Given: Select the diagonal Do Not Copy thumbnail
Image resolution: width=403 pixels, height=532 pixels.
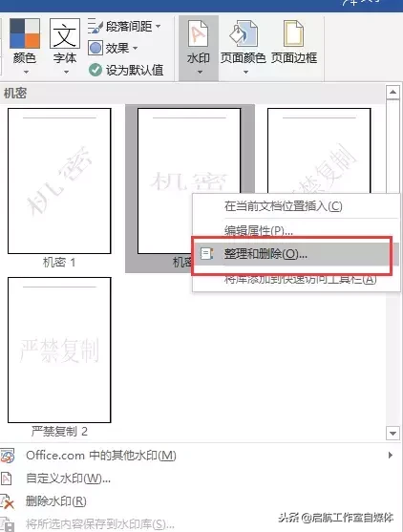Looking at the screenshot, I should tap(319, 151).
